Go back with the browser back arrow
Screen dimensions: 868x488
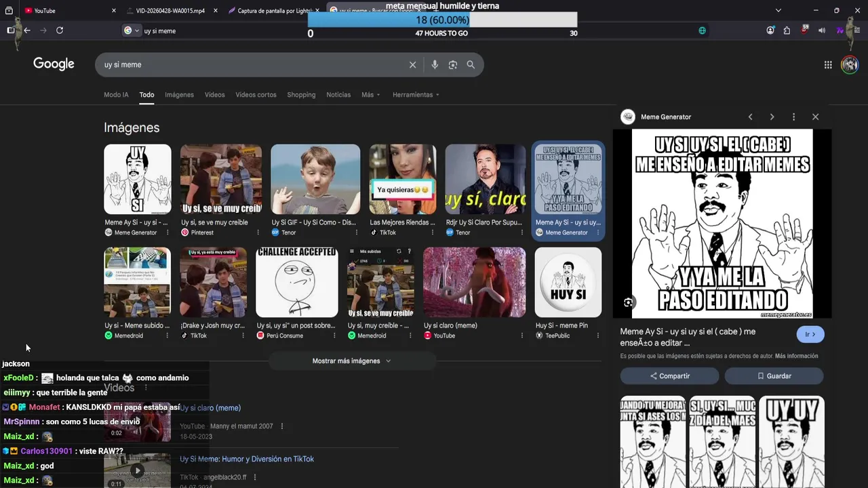[27, 30]
